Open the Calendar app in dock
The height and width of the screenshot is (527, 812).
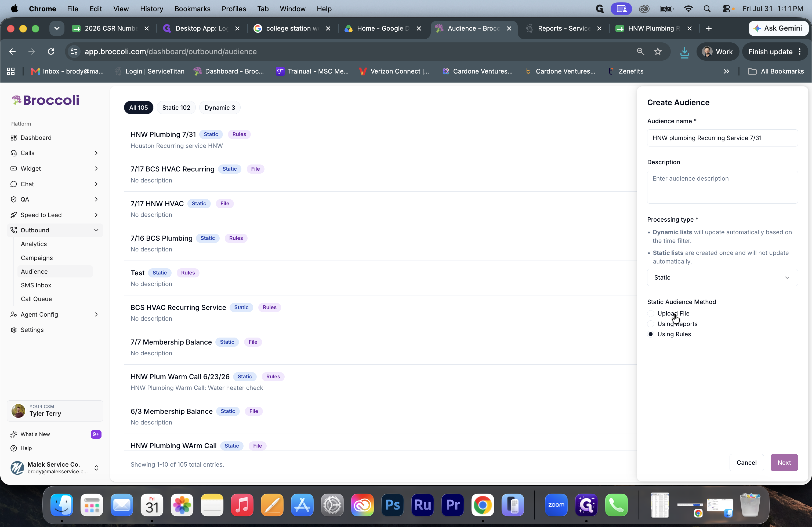tap(152, 505)
